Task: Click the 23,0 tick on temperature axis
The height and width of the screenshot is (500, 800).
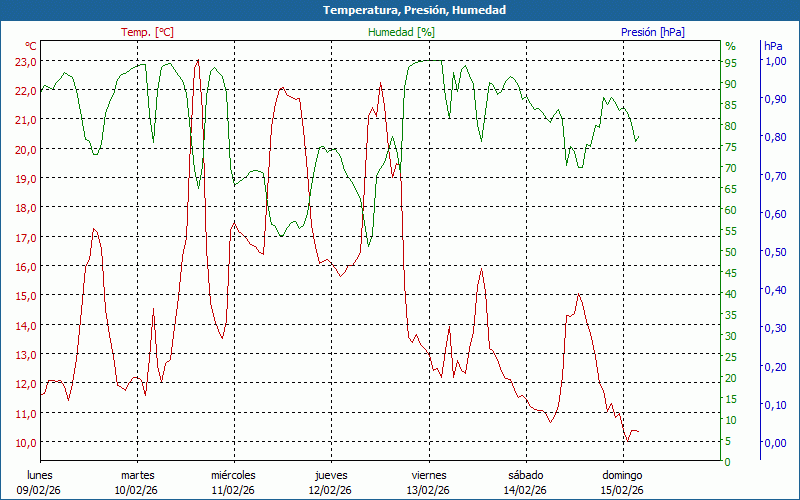Action: tap(25, 61)
